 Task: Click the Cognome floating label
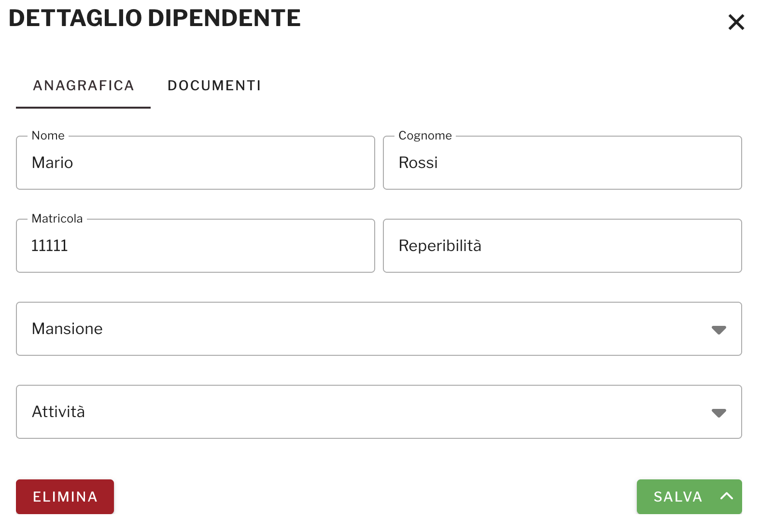coord(425,136)
